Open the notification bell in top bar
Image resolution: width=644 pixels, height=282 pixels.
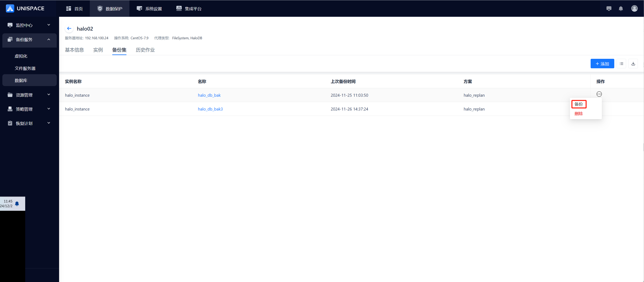[x=621, y=8]
